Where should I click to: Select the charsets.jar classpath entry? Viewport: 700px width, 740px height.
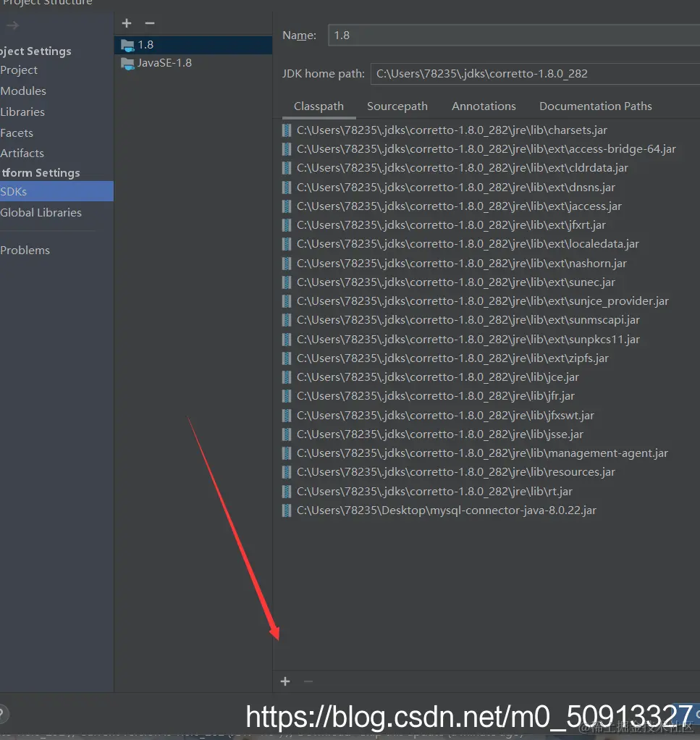click(x=452, y=130)
